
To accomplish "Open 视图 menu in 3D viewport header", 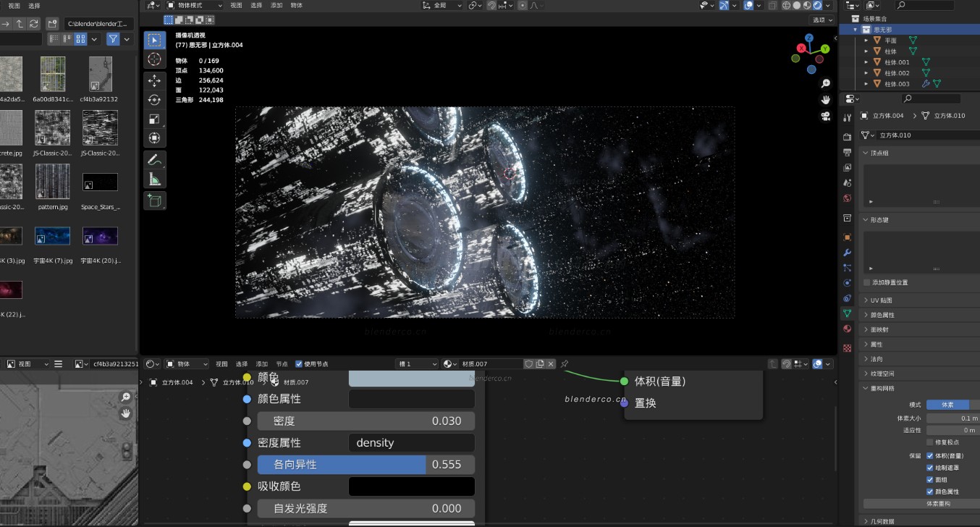I will click(x=236, y=5).
